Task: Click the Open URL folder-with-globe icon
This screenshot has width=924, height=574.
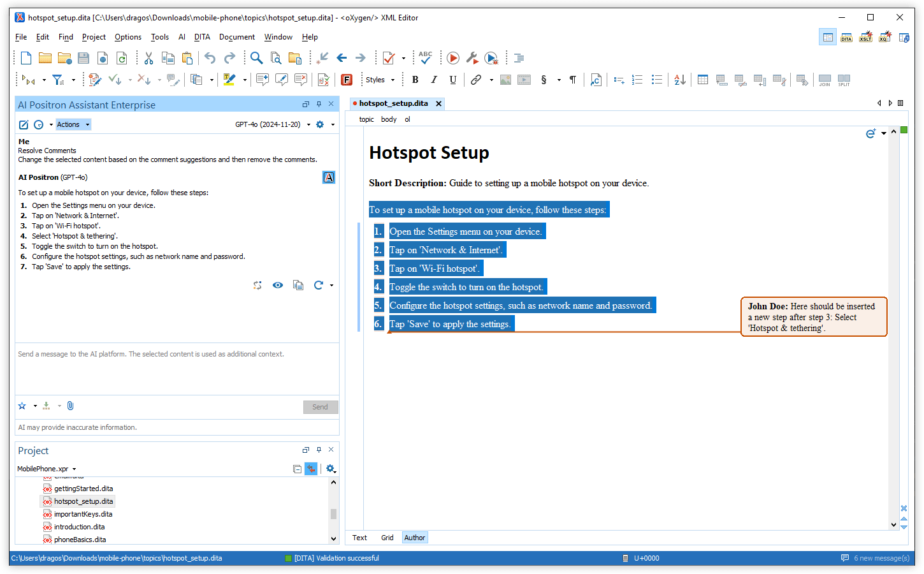Action: coord(64,58)
